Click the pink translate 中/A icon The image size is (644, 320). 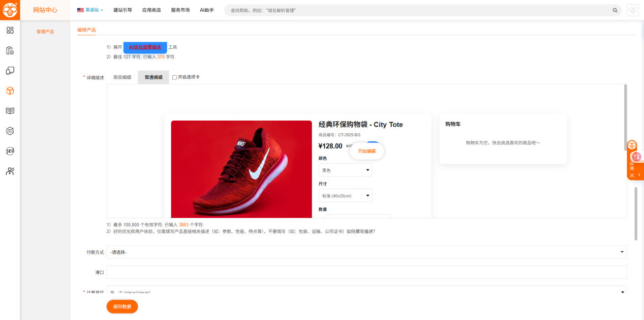pyautogui.click(x=636, y=157)
